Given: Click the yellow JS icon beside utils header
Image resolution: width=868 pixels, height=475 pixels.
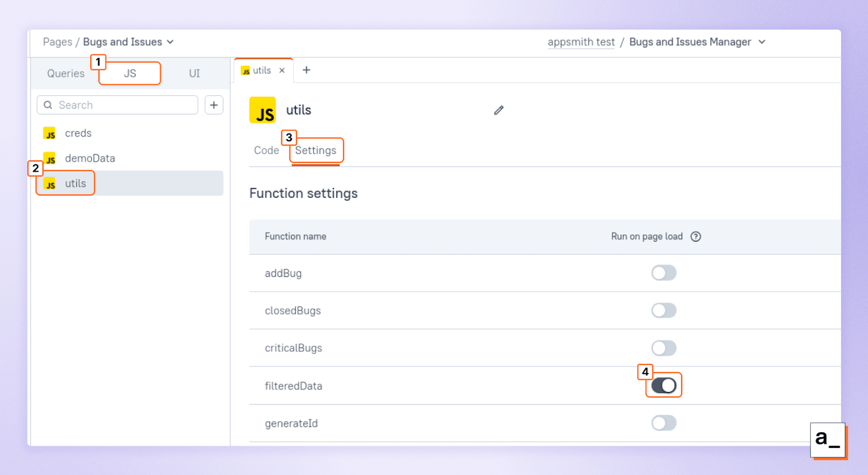Looking at the screenshot, I should [262, 110].
